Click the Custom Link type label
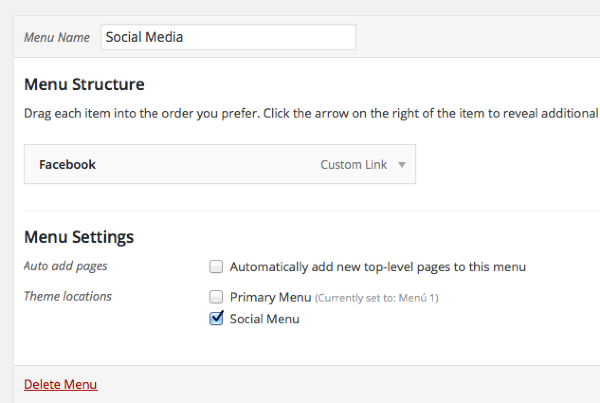Screen dimensions: 600x403 tap(353, 165)
